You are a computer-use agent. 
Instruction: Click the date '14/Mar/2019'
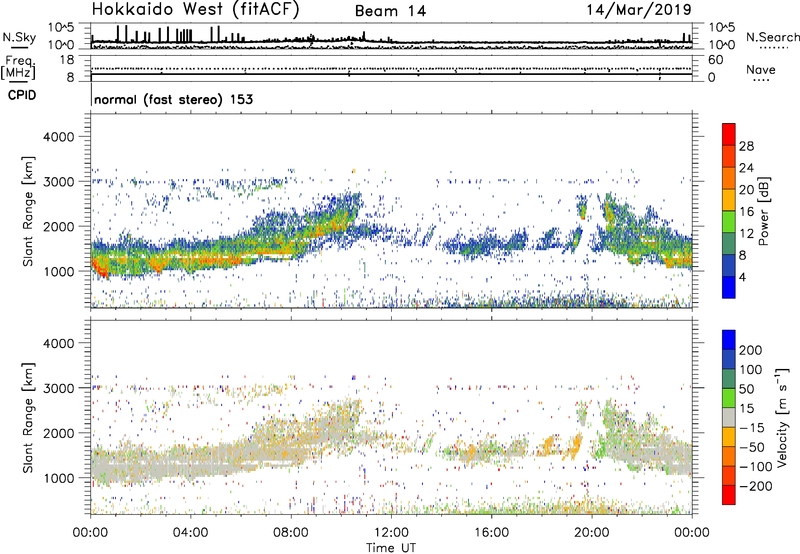coord(639,10)
